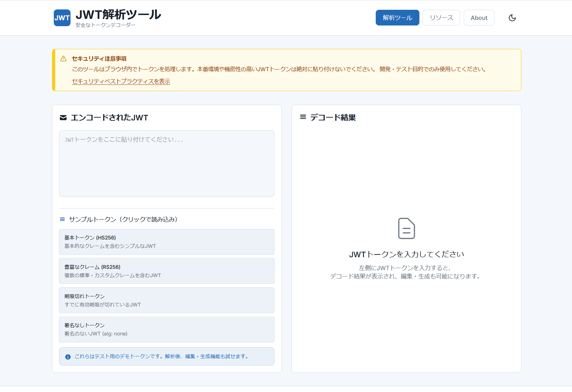Click the list icon next to デコード結果

click(x=303, y=117)
